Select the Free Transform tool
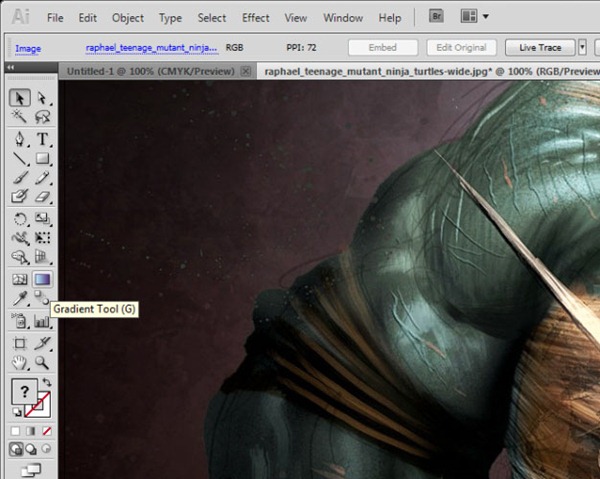 [42, 238]
